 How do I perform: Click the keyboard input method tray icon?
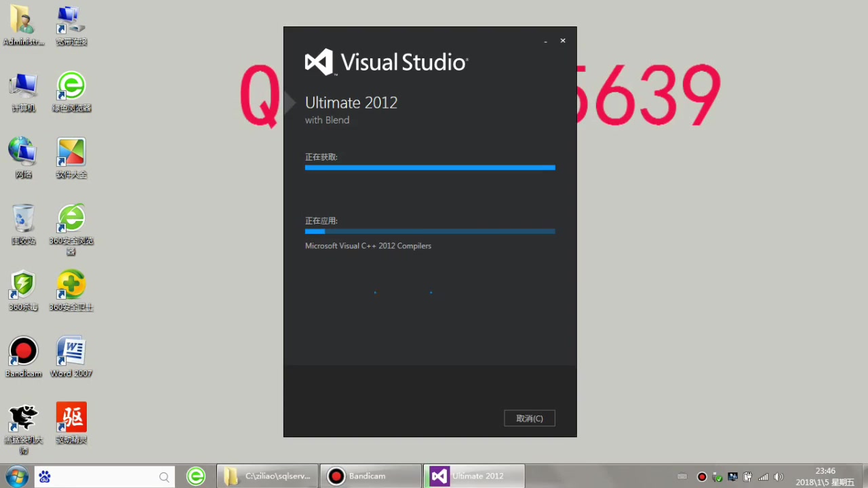click(682, 476)
